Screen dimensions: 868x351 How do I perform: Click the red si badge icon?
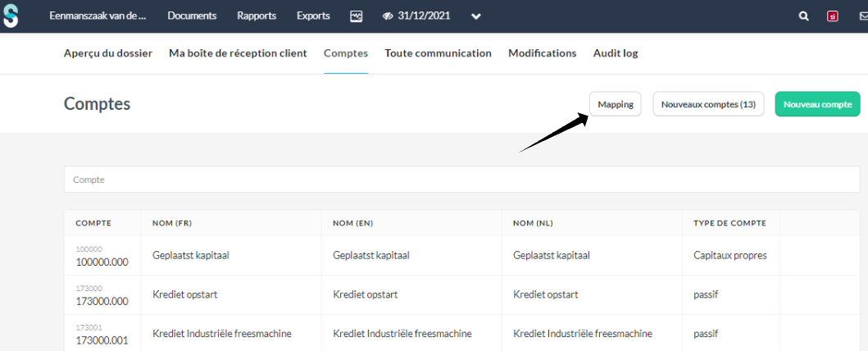pos(833,16)
